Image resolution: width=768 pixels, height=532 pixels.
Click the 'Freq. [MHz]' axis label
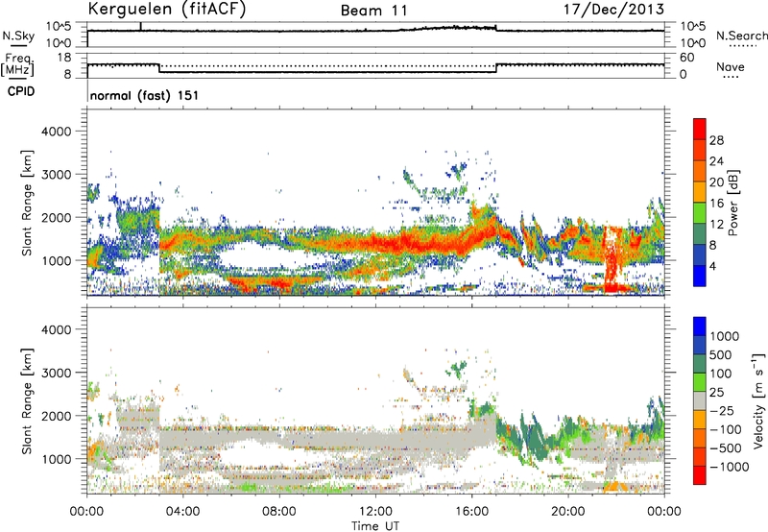point(18,64)
